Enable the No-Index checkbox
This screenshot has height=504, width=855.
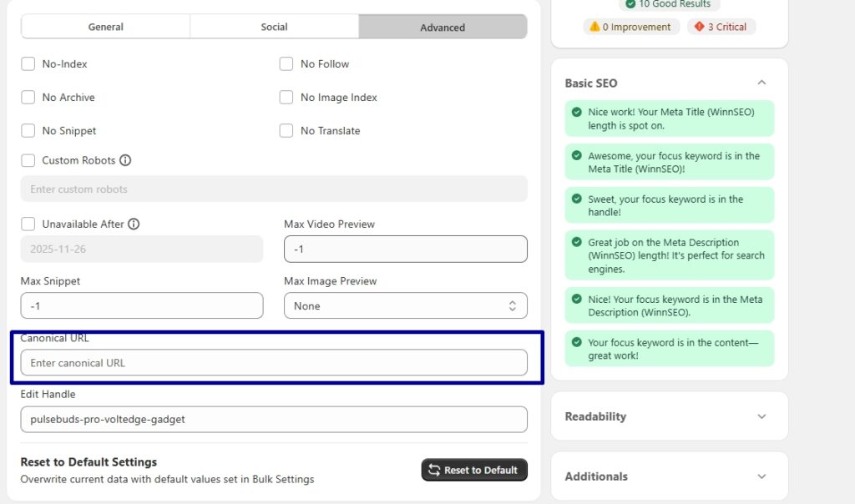pos(28,63)
